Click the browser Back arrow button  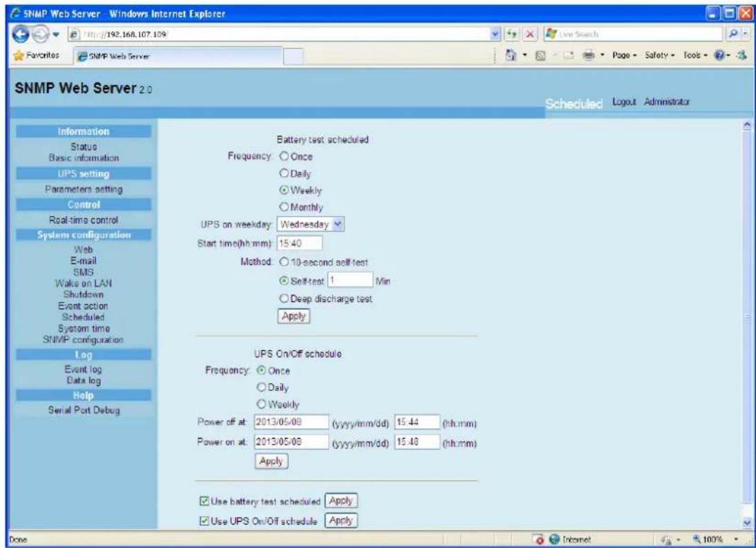(21, 35)
